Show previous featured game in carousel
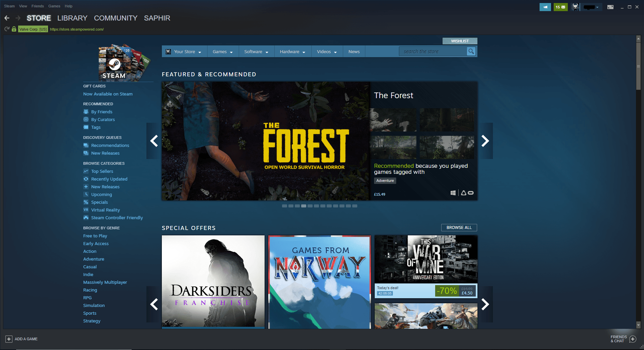Image resolution: width=644 pixels, height=350 pixels. click(154, 141)
